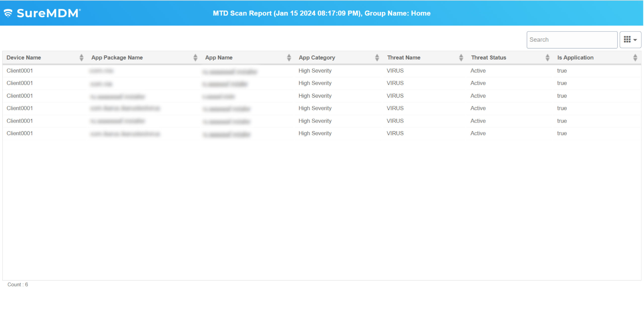
Task: Click the Is Application header label
Action: coord(575,58)
